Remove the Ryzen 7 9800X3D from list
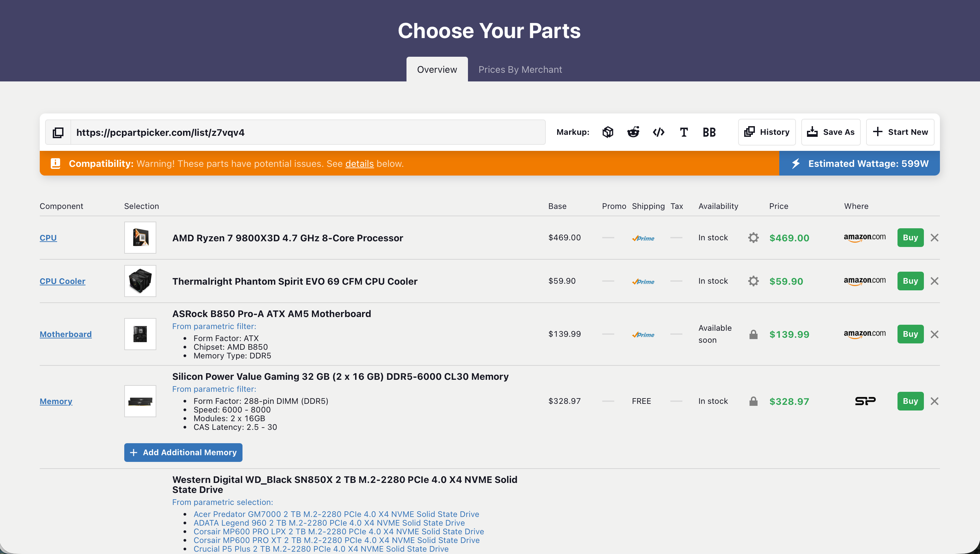The image size is (980, 554). pyautogui.click(x=934, y=238)
